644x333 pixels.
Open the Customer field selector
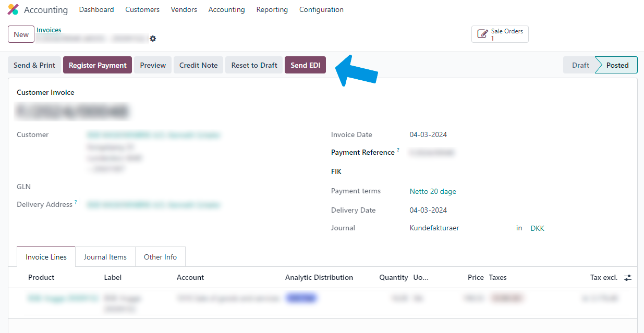click(153, 134)
